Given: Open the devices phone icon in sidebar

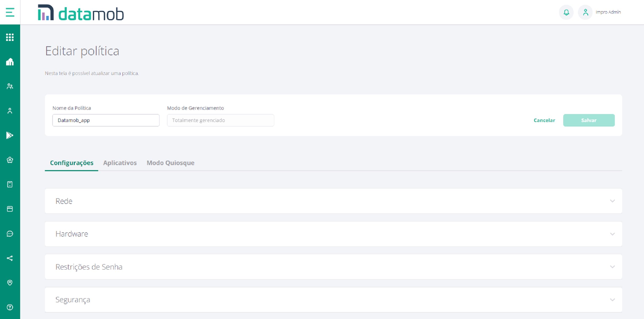Looking at the screenshot, I should pyautogui.click(x=10, y=184).
